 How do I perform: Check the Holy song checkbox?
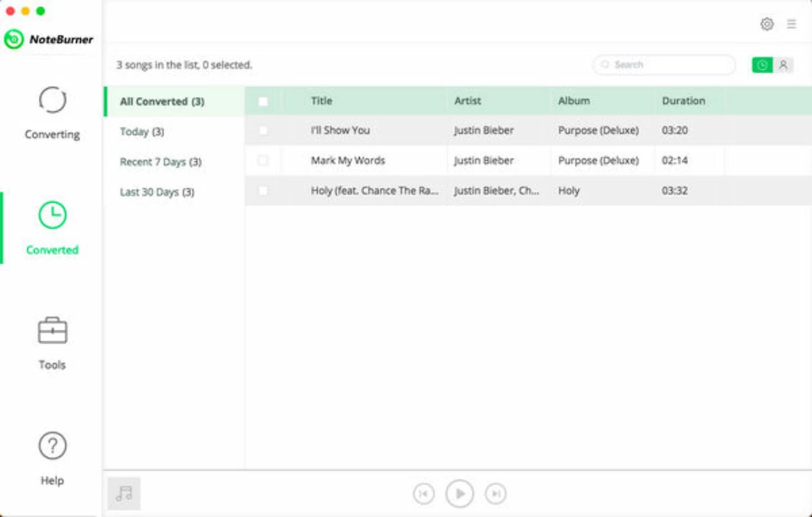pyautogui.click(x=263, y=191)
